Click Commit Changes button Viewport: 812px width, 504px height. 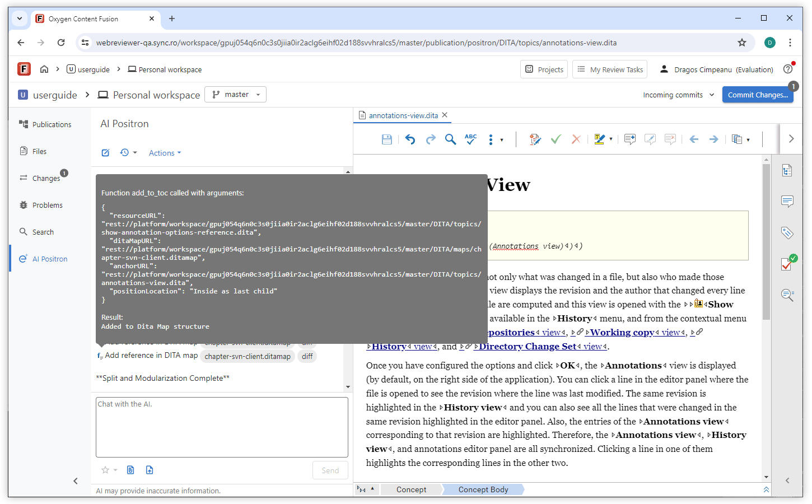coord(758,95)
